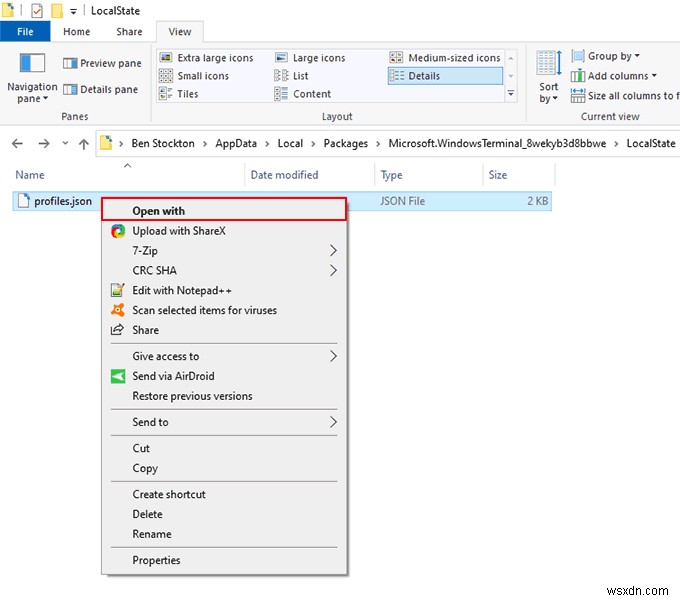
Task: Choose Extra large icons layout
Action: point(206,58)
